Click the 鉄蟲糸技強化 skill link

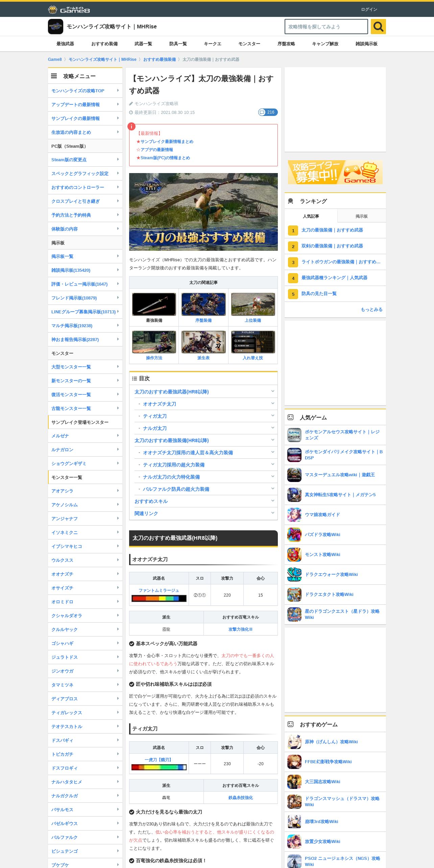240,798
